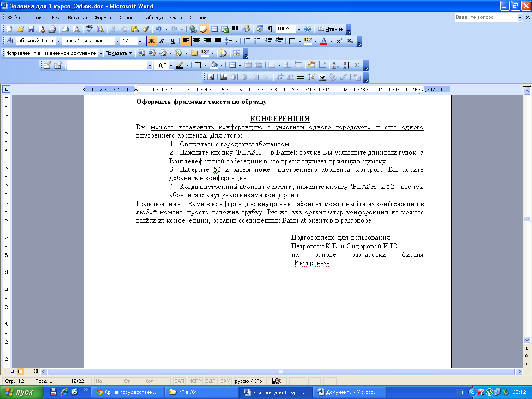Toggle Italic К formatting
The image size is (532, 399).
162,41
